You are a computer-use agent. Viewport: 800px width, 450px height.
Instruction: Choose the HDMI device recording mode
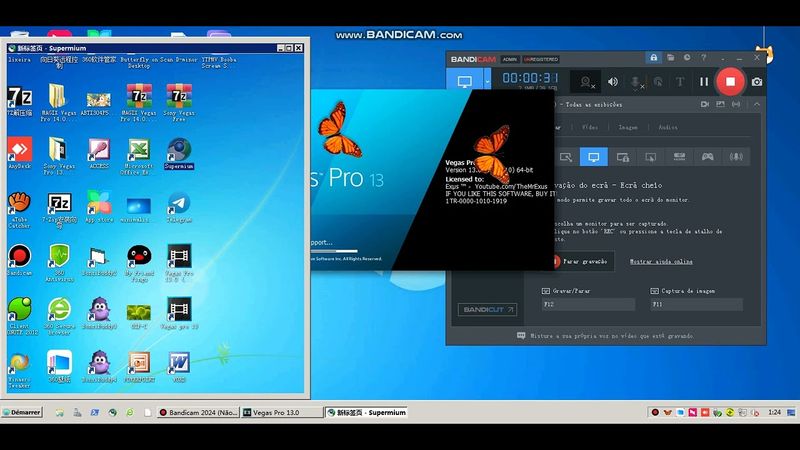pos(679,157)
